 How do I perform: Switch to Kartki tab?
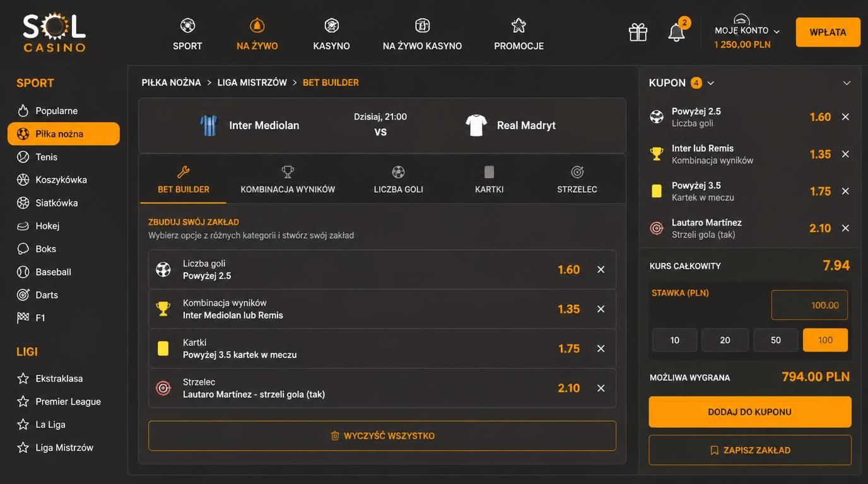pos(489,180)
